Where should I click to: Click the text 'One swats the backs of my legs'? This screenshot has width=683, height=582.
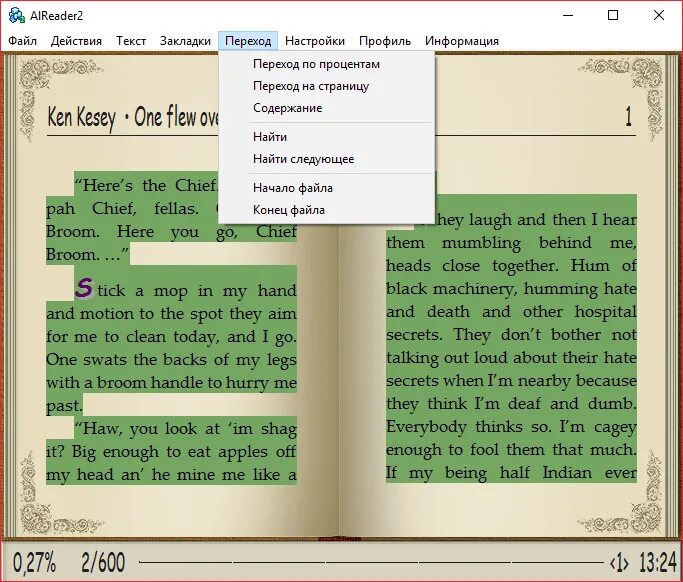(171, 360)
